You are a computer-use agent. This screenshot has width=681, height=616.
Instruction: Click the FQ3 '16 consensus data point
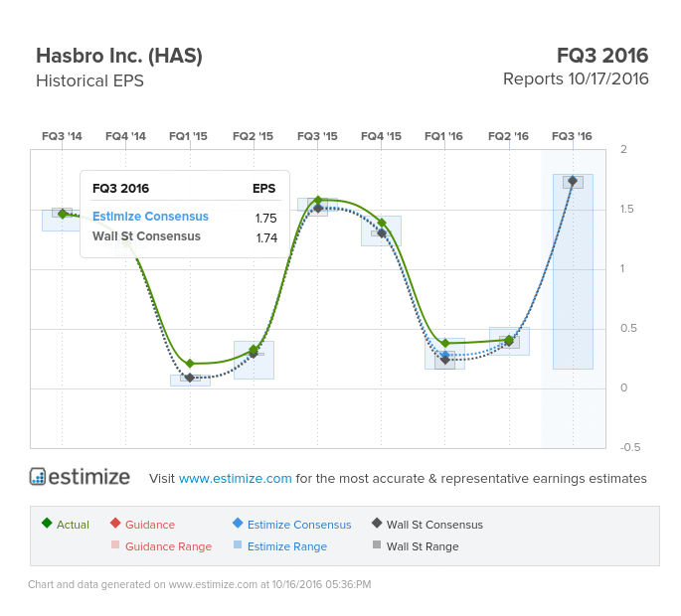coord(573,181)
